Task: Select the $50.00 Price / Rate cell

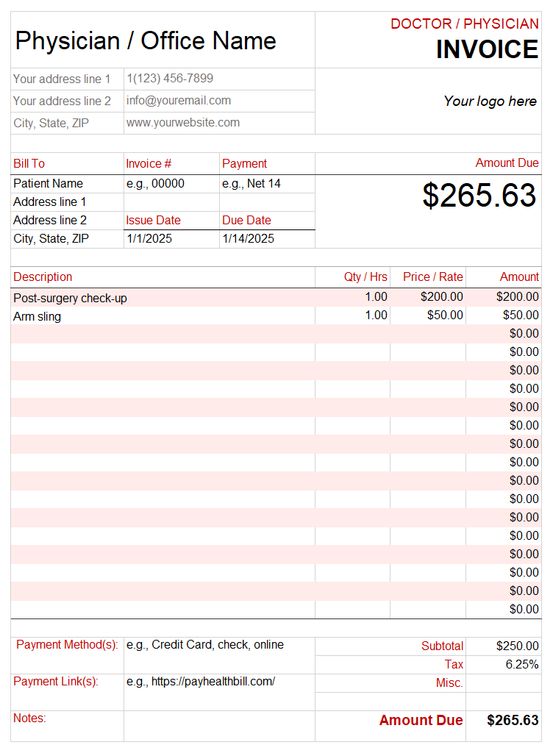Action: coord(446,315)
